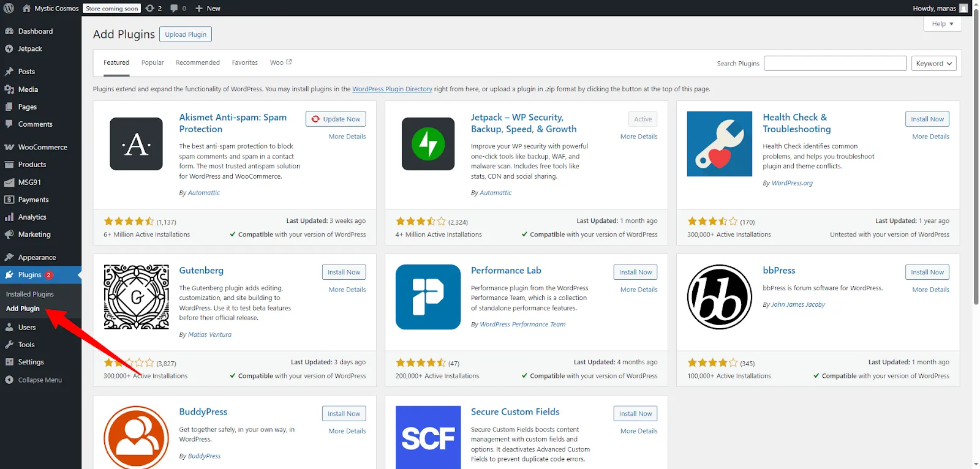
Task: Open the Keyword search type dropdown
Action: pos(934,64)
